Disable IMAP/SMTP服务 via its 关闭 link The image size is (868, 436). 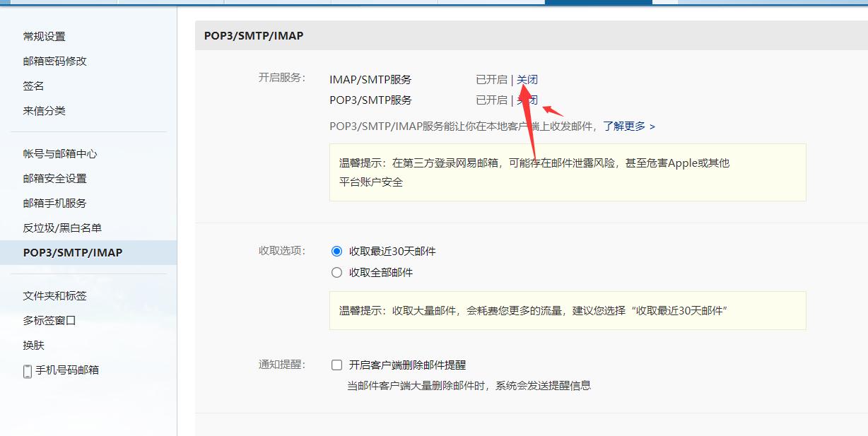527,79
